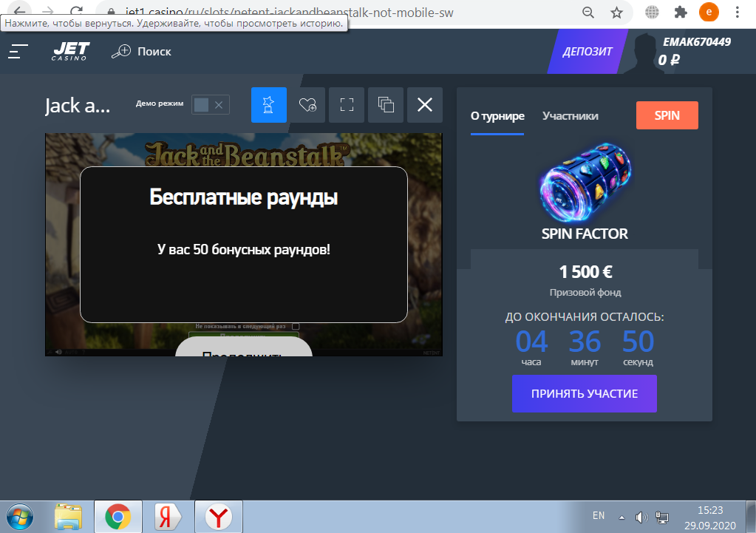This screenshot has width=756, height=533.
Task: Click the orange SPIN button
Action: 667,116
